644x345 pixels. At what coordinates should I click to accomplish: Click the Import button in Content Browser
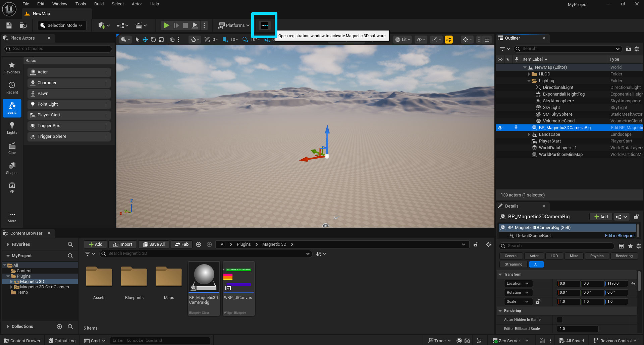pyautogui.click(x=123, y=244)
